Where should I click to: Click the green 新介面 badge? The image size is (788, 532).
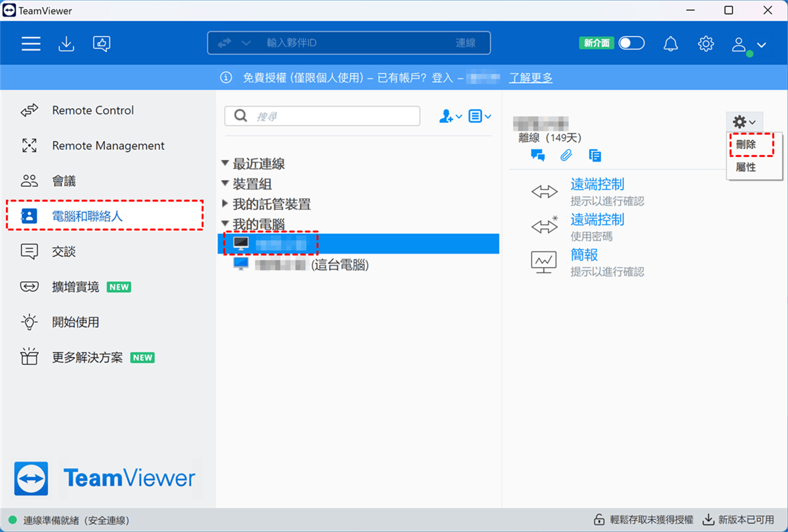click(x=596, y=43)
